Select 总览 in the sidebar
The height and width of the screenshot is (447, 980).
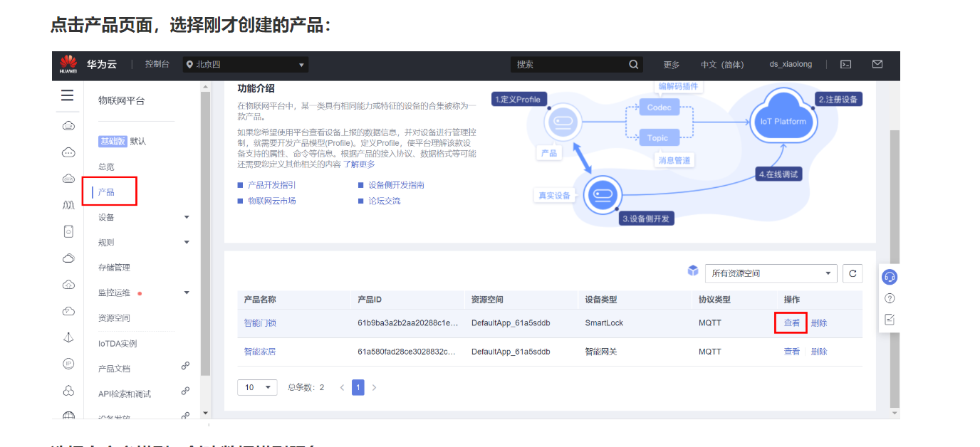coord(106,167)
